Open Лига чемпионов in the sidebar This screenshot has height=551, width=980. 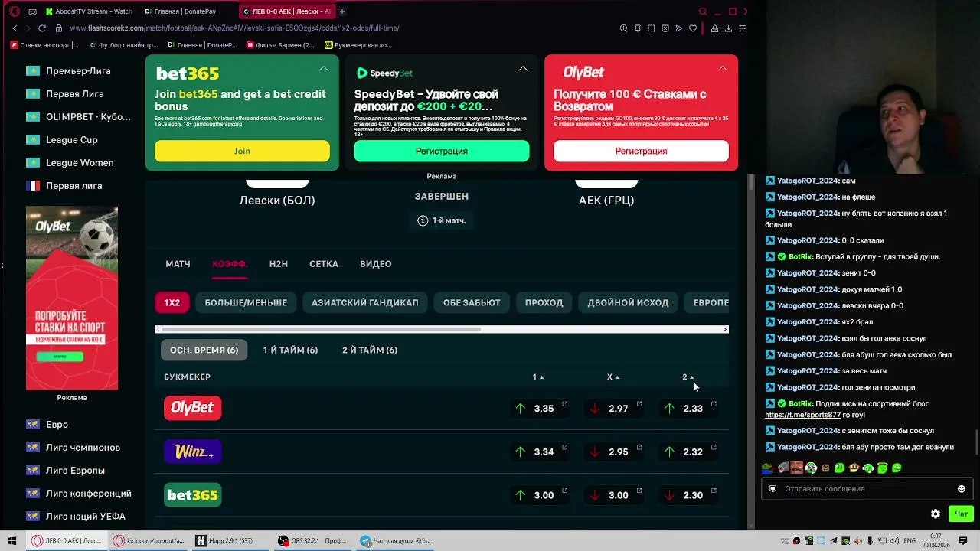[x=83, y=448]
